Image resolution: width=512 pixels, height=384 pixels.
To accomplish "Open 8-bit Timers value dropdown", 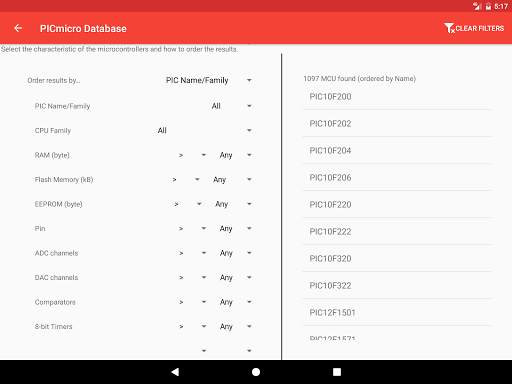I will coord(235,326).
